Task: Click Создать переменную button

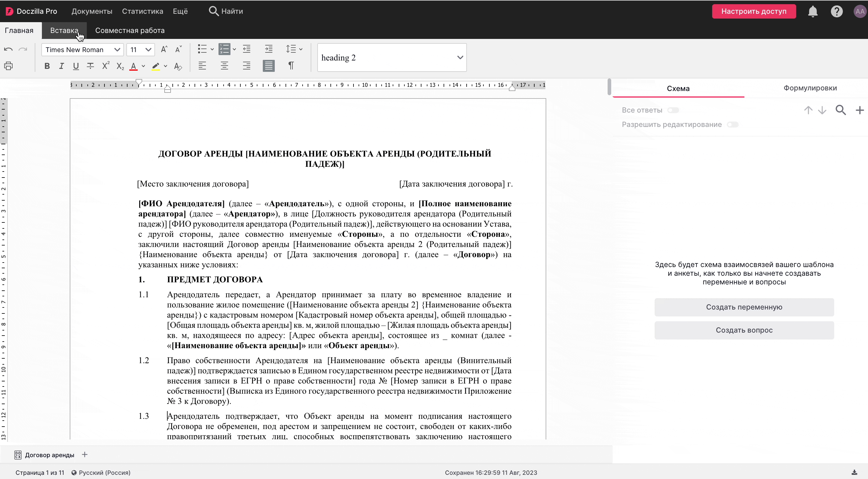Action: 744,307
